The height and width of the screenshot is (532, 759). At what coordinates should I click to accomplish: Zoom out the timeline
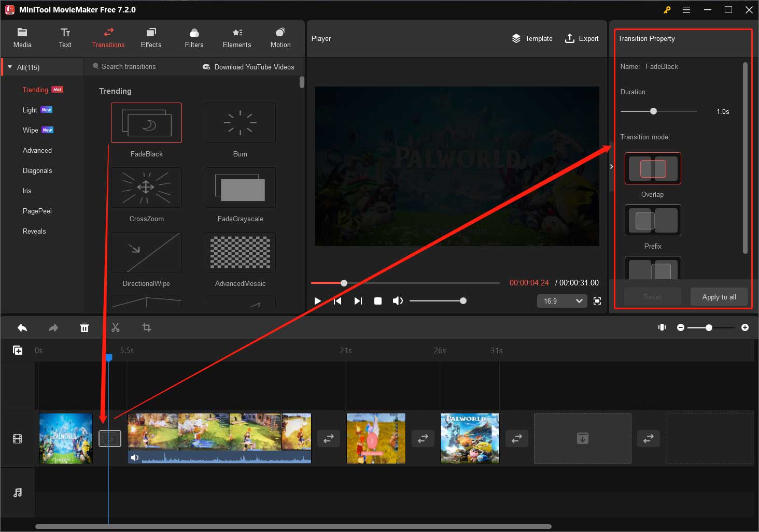(x=681, y=327)
